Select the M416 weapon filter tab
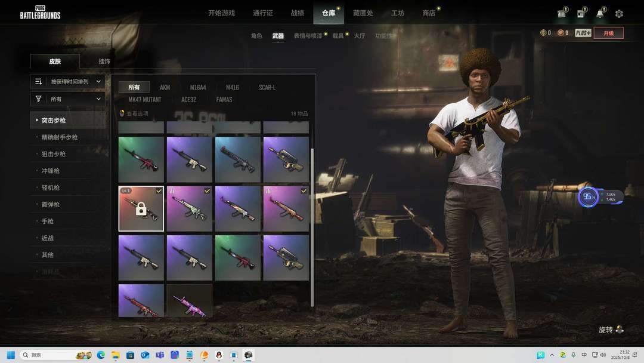The height and width of the screenshot is (363, 644). (232, 88)
